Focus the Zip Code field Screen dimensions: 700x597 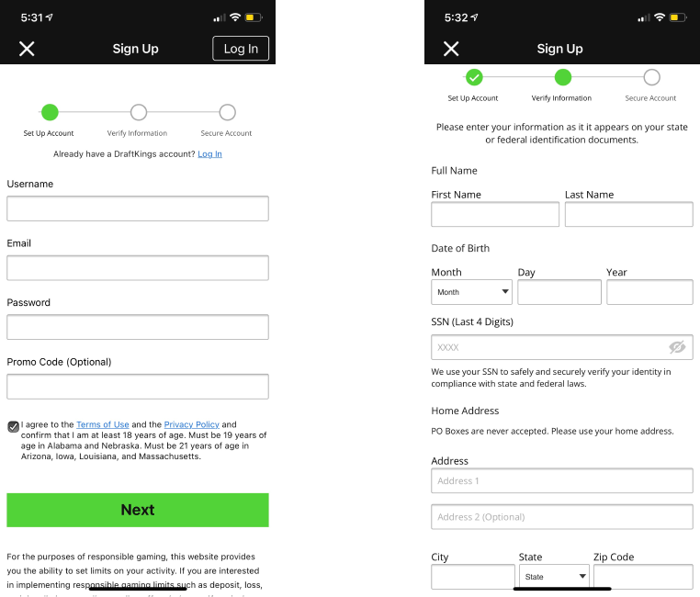[x=643, y=577]
